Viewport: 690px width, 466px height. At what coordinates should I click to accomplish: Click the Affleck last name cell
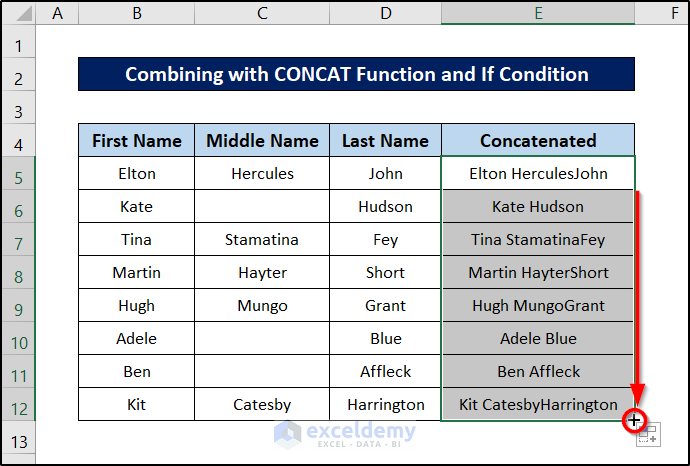click(x=385, y=372)
